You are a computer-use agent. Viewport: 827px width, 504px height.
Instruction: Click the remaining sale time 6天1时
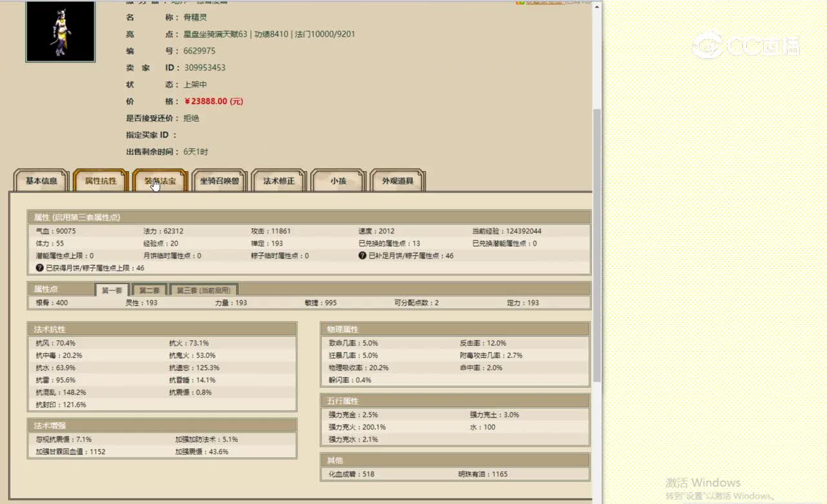(x=196, y=152)
